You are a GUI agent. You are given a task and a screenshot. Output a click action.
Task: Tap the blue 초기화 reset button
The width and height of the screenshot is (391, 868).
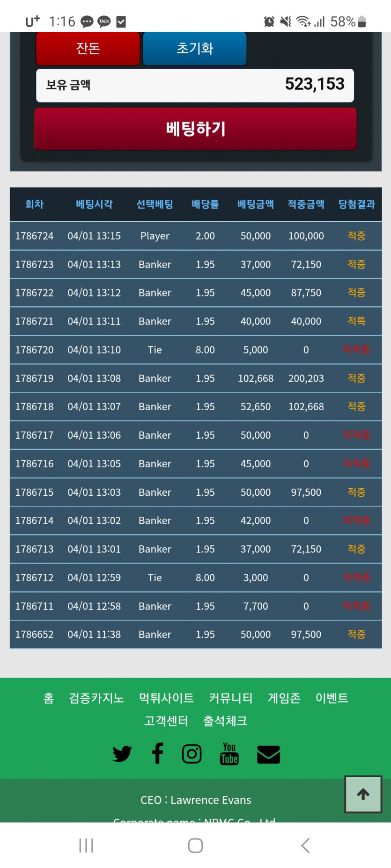pos(195,49)
